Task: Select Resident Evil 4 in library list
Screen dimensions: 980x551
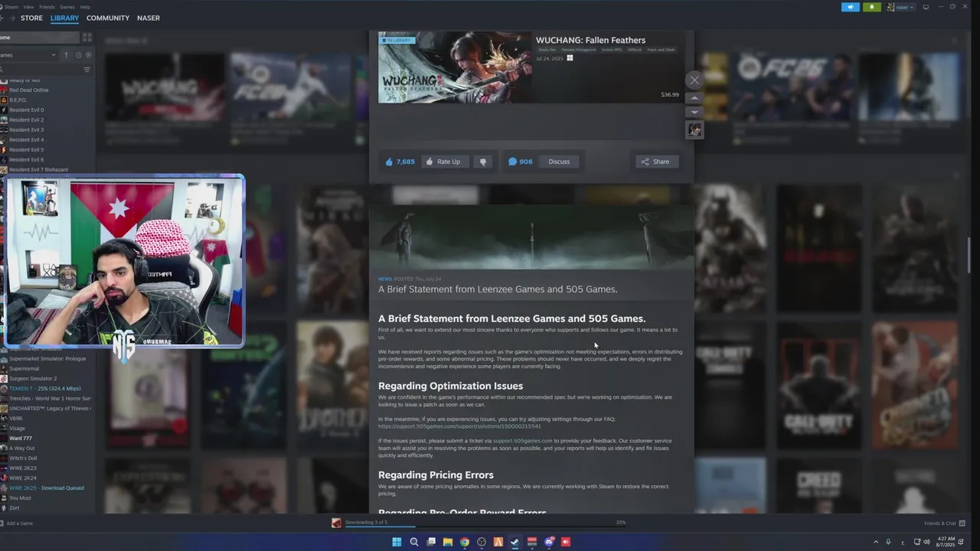Action: tap(26, 140)
